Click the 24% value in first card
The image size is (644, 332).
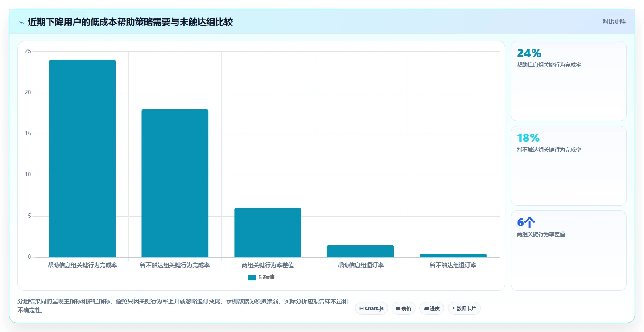[x=529, y=53]
